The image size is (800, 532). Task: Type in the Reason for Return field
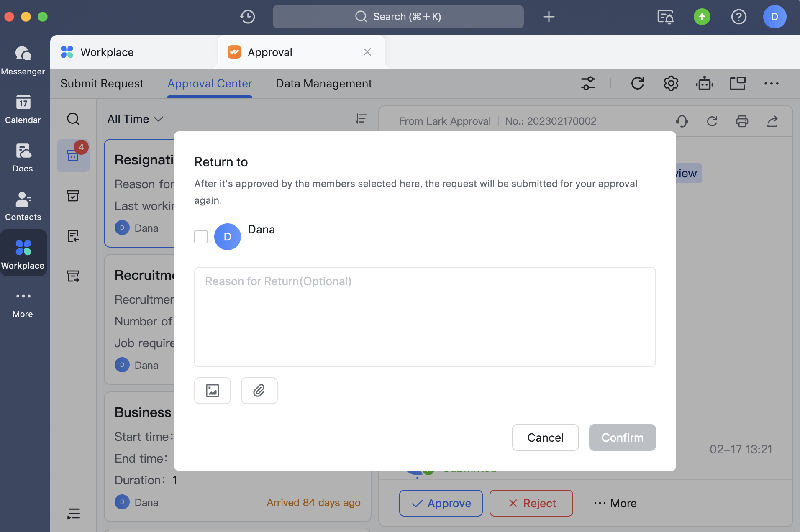point(424,317)
